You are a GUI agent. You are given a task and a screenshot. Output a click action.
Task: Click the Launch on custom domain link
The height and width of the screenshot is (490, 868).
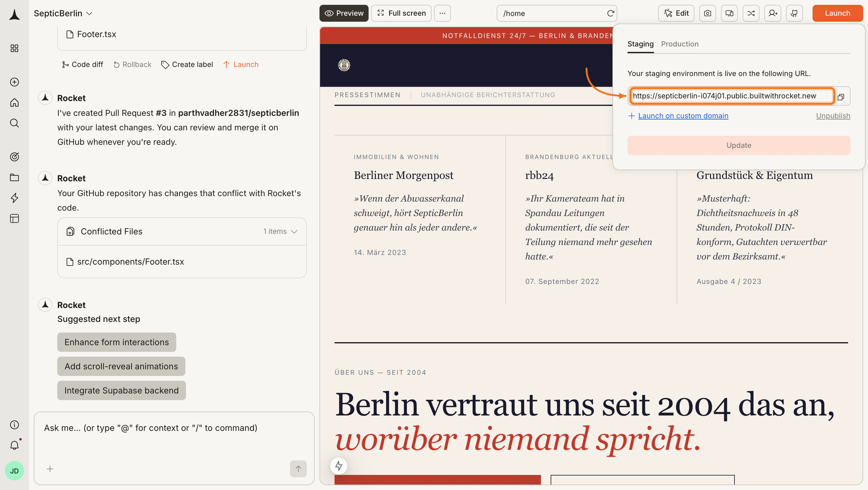[x=683, y=116]
